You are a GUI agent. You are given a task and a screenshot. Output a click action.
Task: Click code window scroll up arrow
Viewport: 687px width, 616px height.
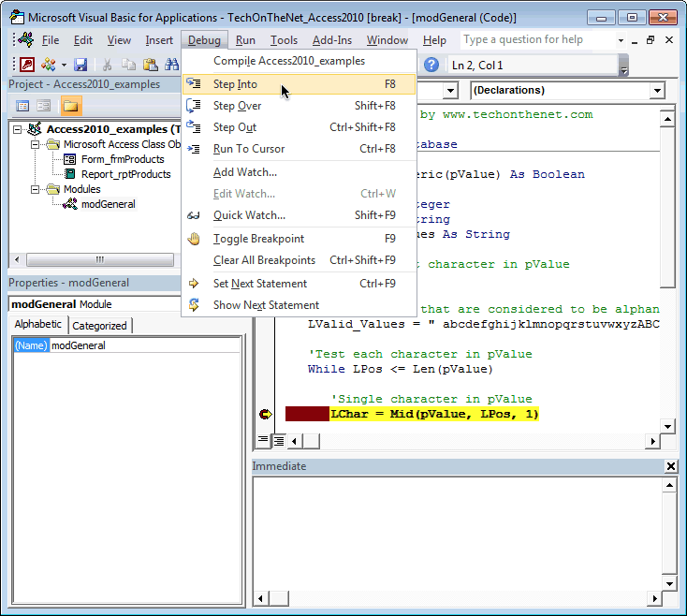(667, 119)
